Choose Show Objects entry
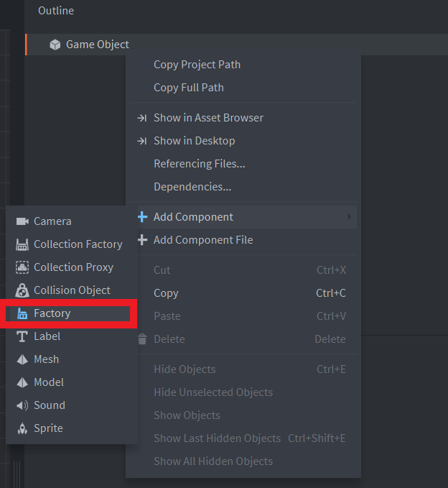The height and width of the screenshot is (488, 448). pos(243,415)
